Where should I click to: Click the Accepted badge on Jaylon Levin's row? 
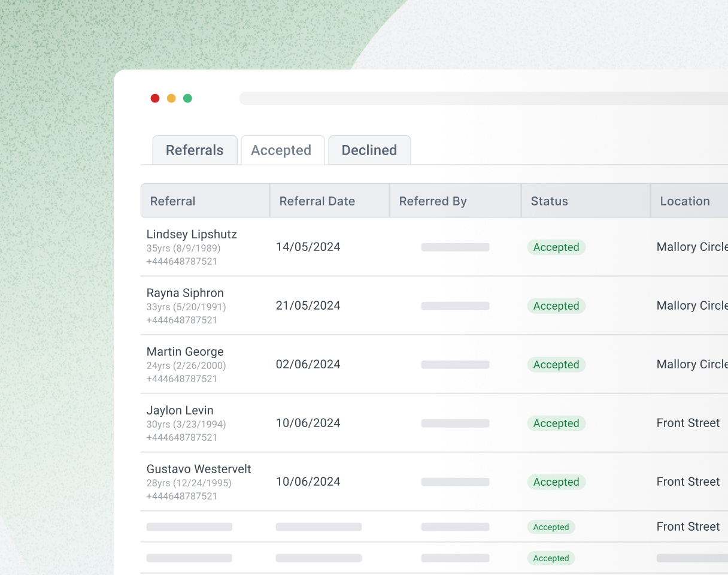[556, 423]
